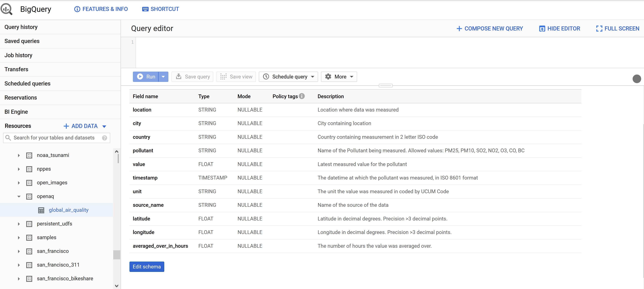
Task: Click the BigQuery logo icon
Action: coord(7,9)
